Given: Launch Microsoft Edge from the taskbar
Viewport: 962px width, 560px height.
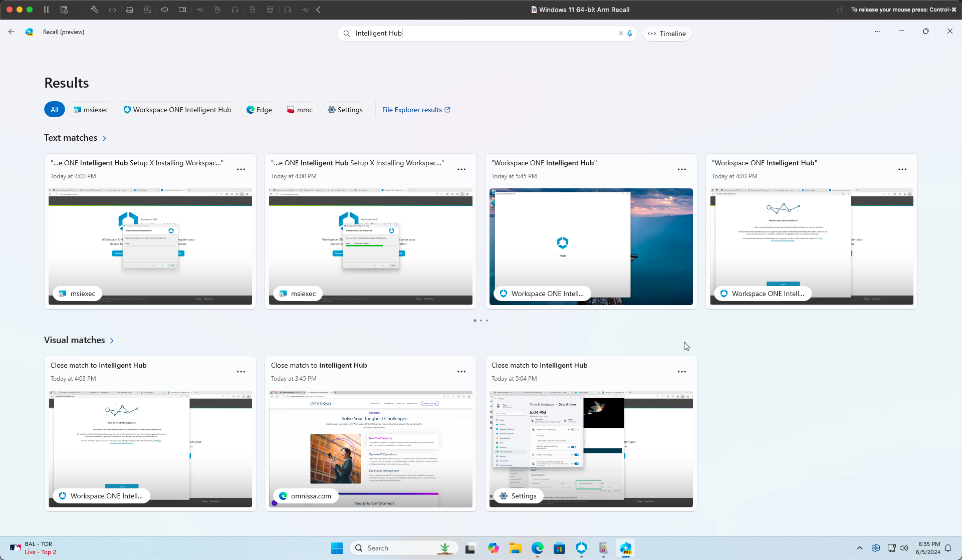Looking at the screenshot, I should click(x=537, y=548).
